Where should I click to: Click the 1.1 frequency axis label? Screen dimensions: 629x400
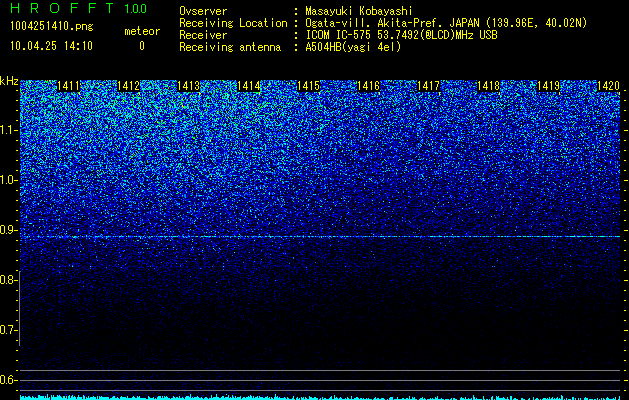click(x=8, y=131)
